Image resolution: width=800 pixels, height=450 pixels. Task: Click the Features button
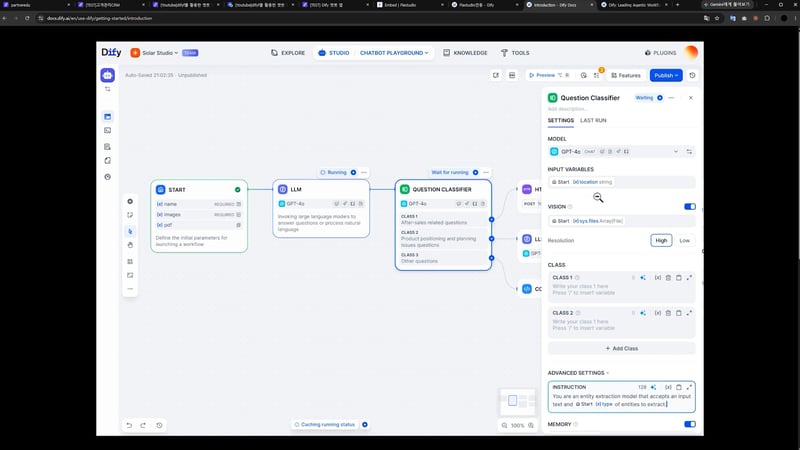point(626,75)
